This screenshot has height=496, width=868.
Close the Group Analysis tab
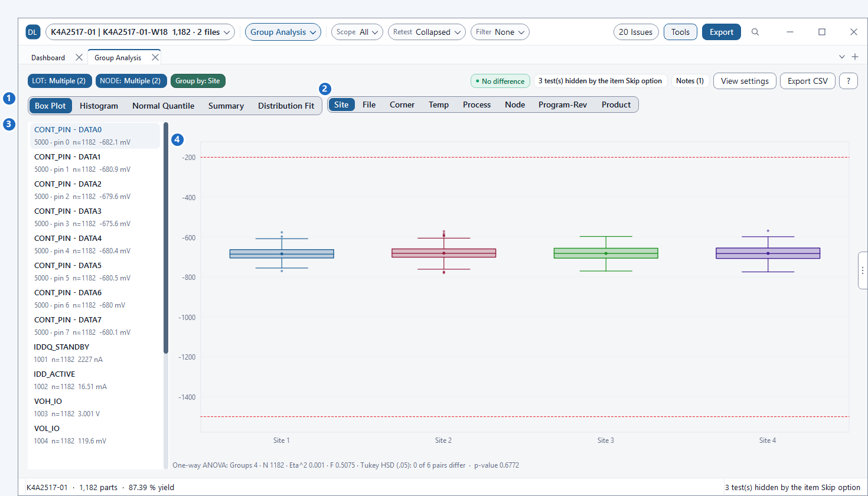click(x=155, y=57)
